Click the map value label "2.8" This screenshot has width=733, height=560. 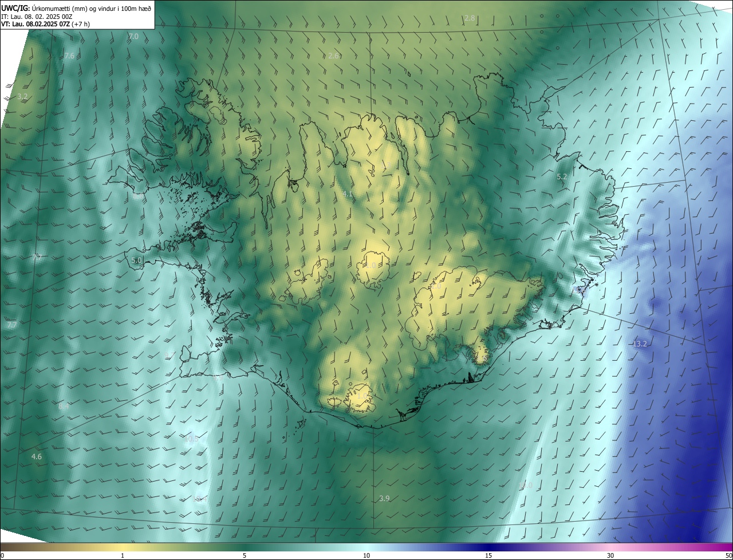click(x=470, y=18)
